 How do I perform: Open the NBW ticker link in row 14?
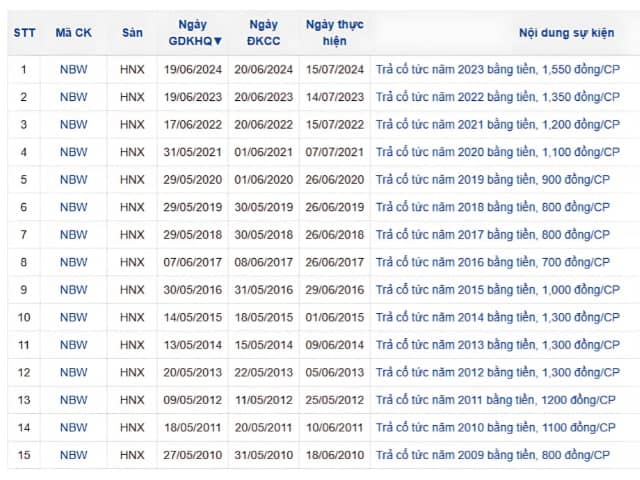(73, 427)
